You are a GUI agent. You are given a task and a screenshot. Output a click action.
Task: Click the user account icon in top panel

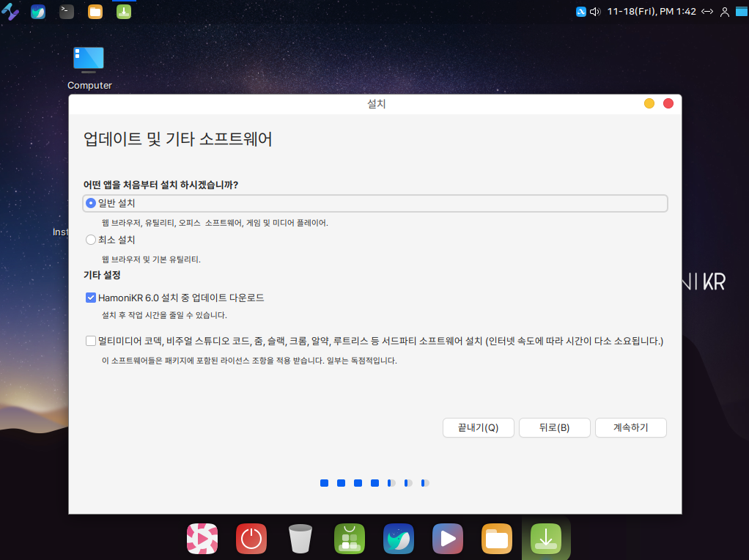[724, 11]
